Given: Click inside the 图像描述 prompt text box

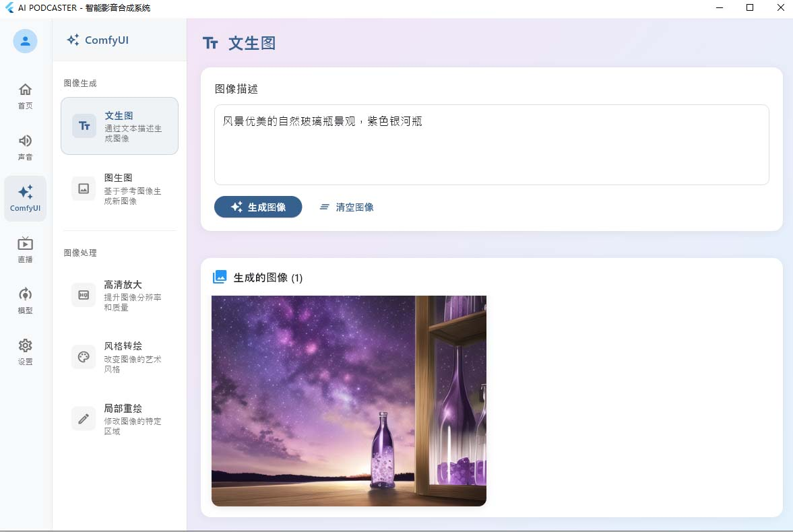Looking at the screenshot, I should tap(490, 144).
